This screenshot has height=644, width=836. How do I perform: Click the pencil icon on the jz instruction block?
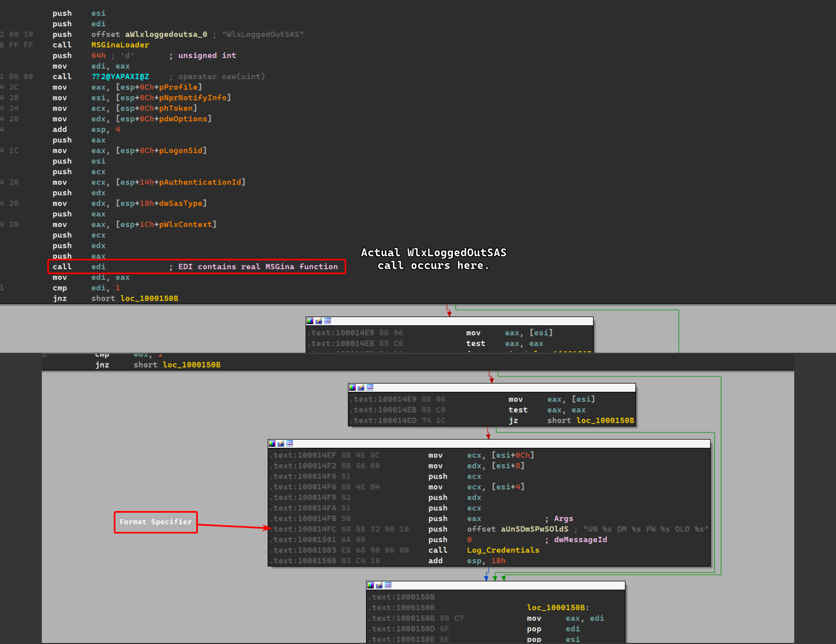point(361,387)
